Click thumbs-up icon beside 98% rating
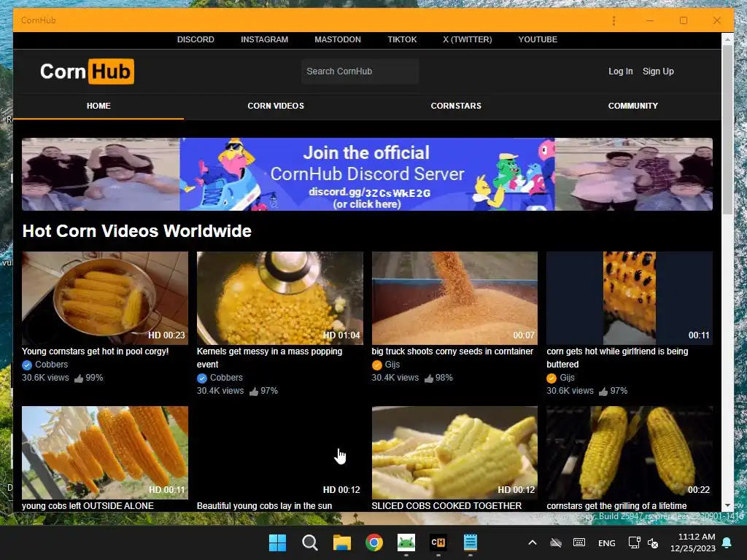The height and width of the screenshot is (560, 747). click(429, 378)
